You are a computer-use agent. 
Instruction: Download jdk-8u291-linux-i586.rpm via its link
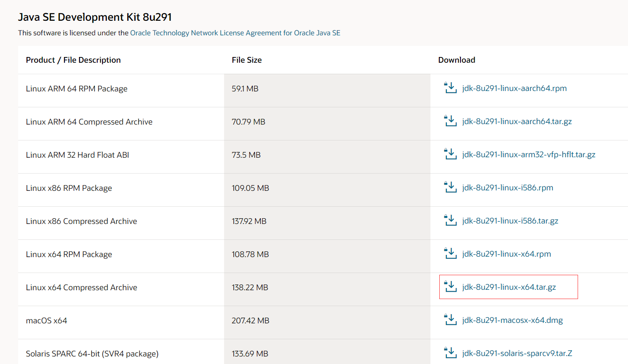coord(508,188)
